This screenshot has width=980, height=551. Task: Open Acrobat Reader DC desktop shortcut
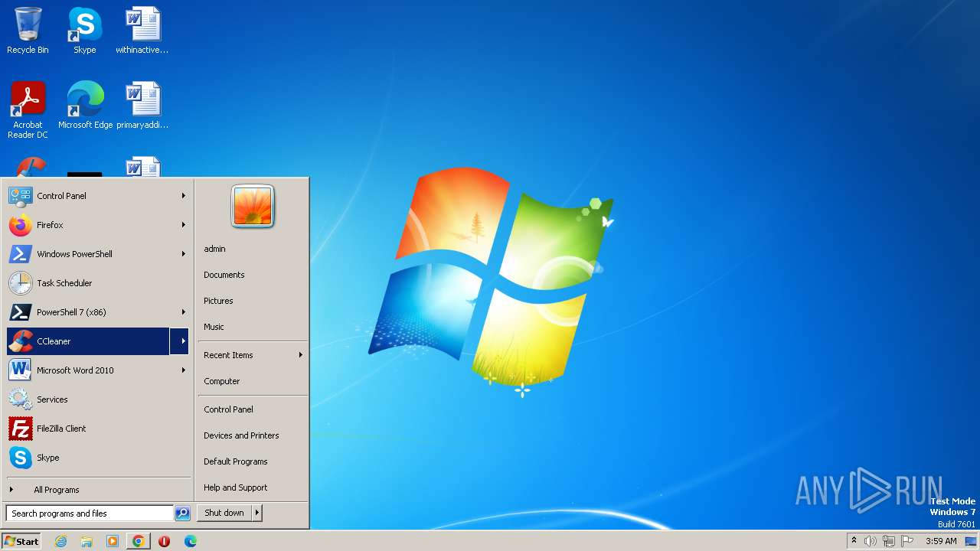tap(28, 109)
